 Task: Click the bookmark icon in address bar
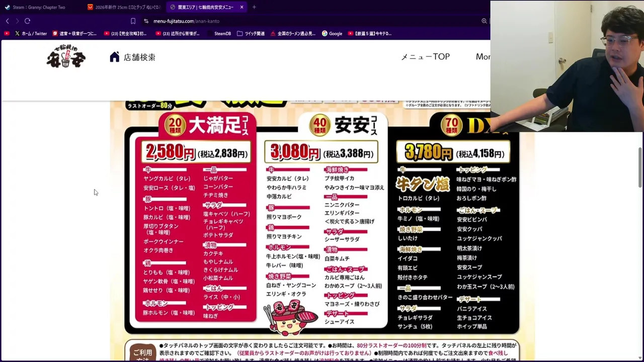[x=133, y=21]
